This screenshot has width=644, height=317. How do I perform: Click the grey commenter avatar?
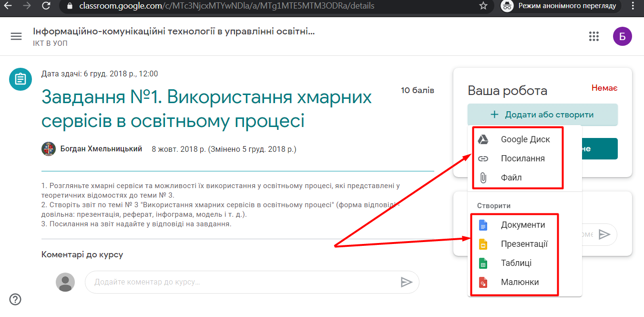[65, 282]
